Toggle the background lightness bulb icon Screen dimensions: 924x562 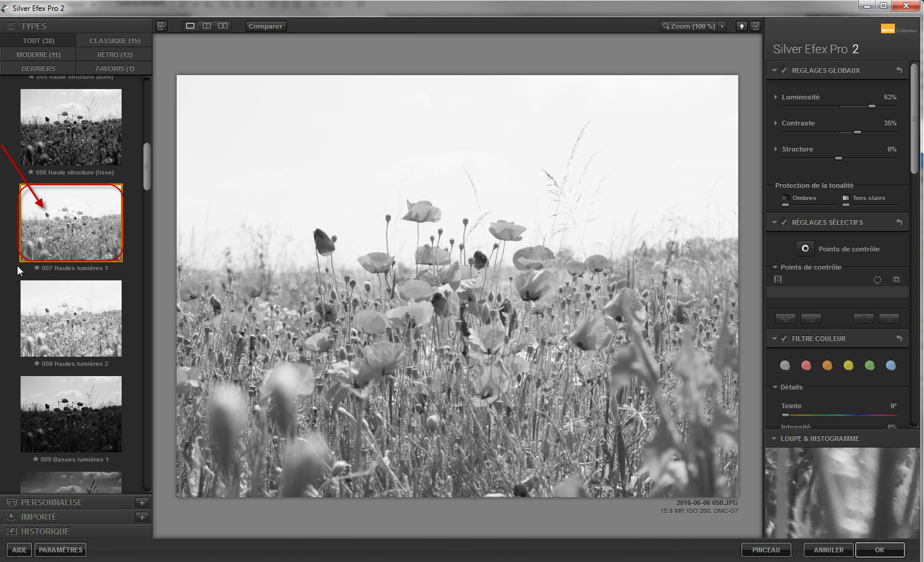pos(741,26)
